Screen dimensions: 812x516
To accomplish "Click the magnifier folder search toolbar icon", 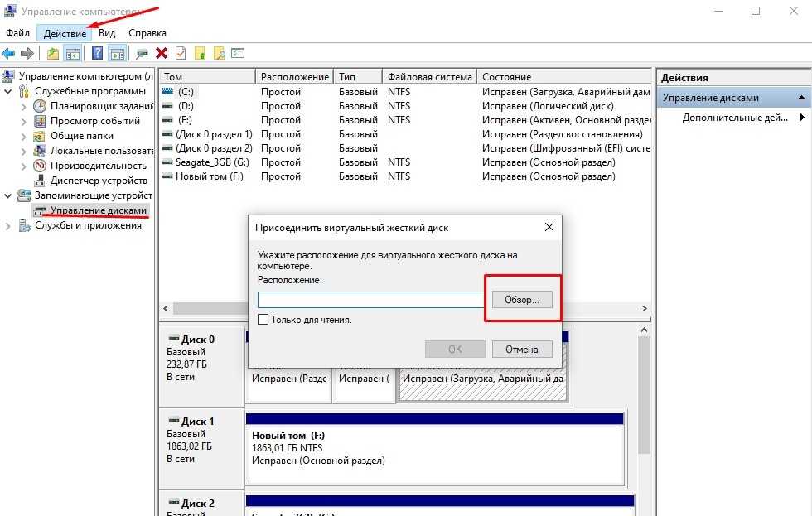I will click(219, 54).
